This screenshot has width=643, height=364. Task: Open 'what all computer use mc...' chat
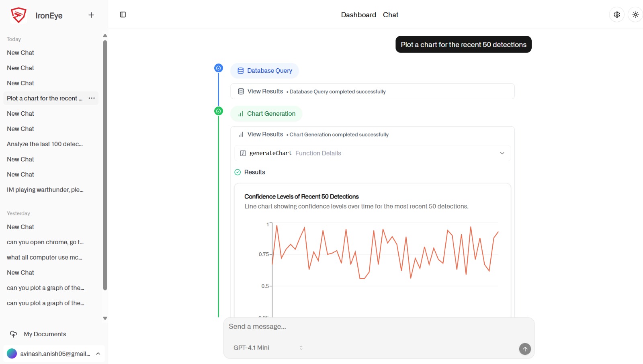(x=45, y=257)
